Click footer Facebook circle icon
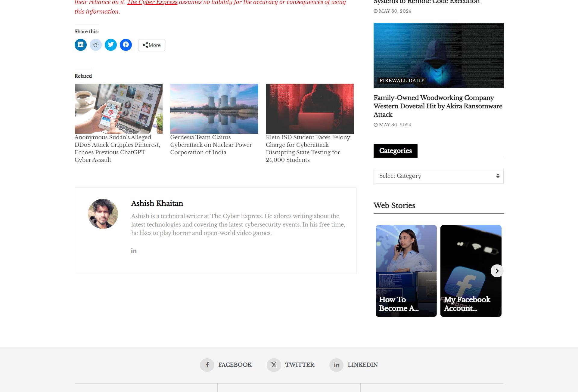The width and height of the screenshot is (578, 392). (x=207, y=365)
